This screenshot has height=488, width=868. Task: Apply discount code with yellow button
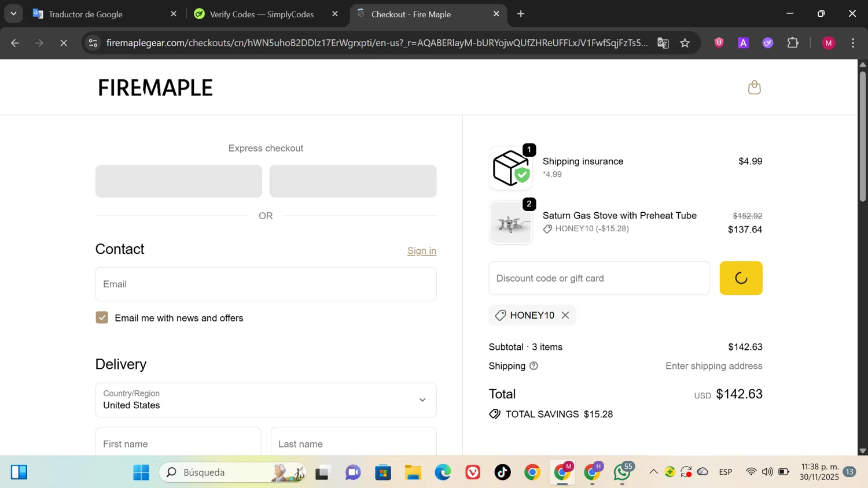tap(741, 278)
